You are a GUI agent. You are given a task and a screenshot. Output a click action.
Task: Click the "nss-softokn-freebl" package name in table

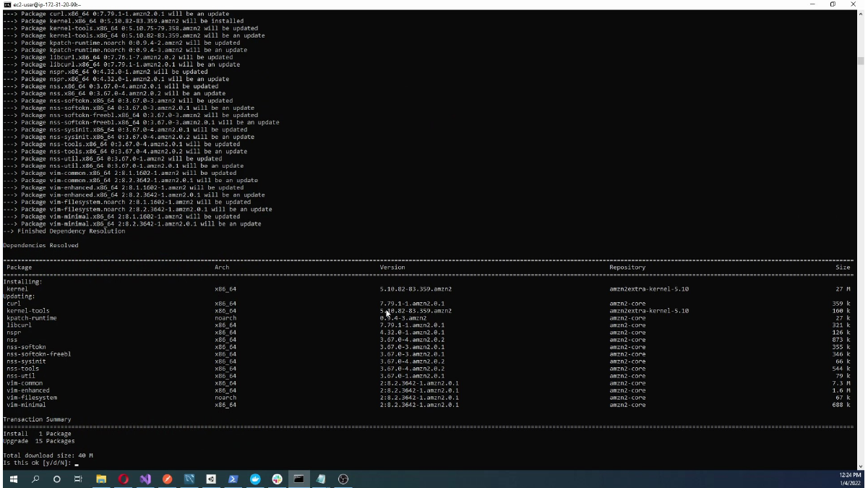[x=39, y=354]
